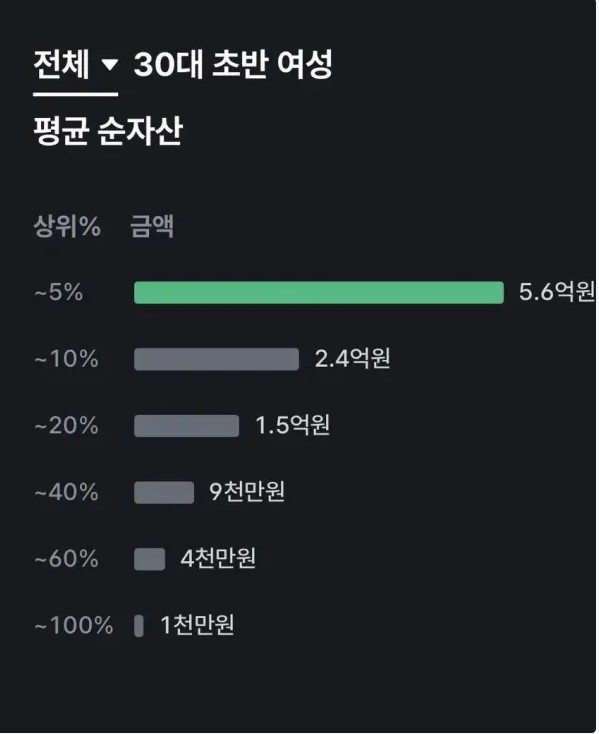Select the green bar for top 5%
599x734 pixels.
click(319, 293)
